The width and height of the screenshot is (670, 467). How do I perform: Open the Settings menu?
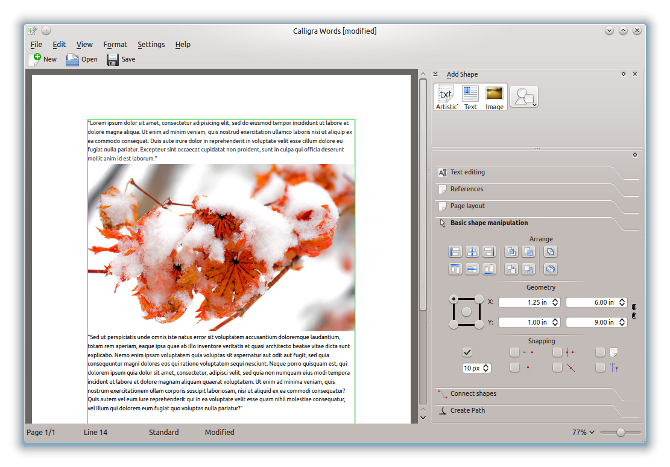tap(151, 44)
